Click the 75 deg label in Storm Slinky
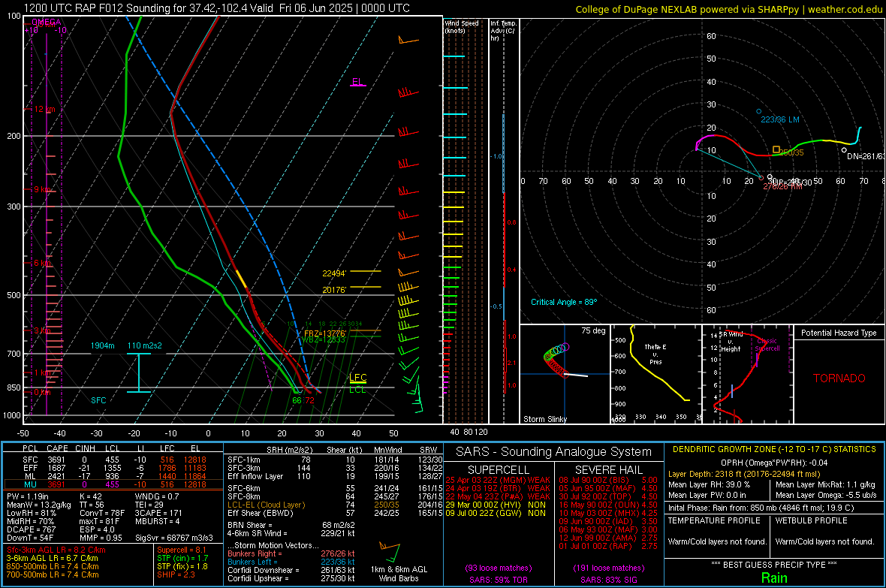Image resolution: width=886 pixels, height=588 pixels. 593,330
